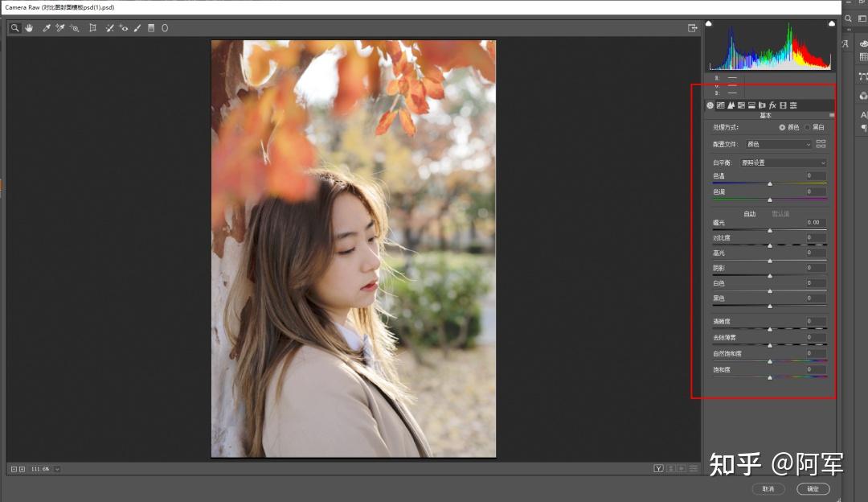868x502 pixels.
Task: Click the 高光 highlights slider handle
Action: click(x=770, y=261)
